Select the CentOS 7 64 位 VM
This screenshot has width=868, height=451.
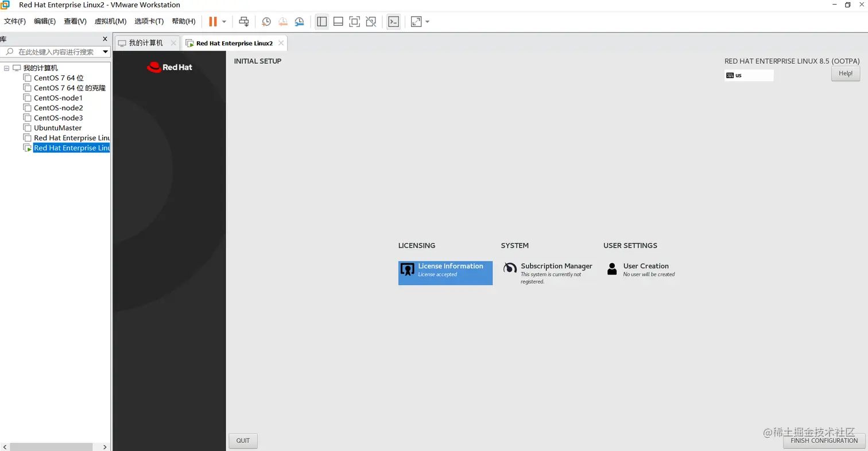tap(59, 78)
